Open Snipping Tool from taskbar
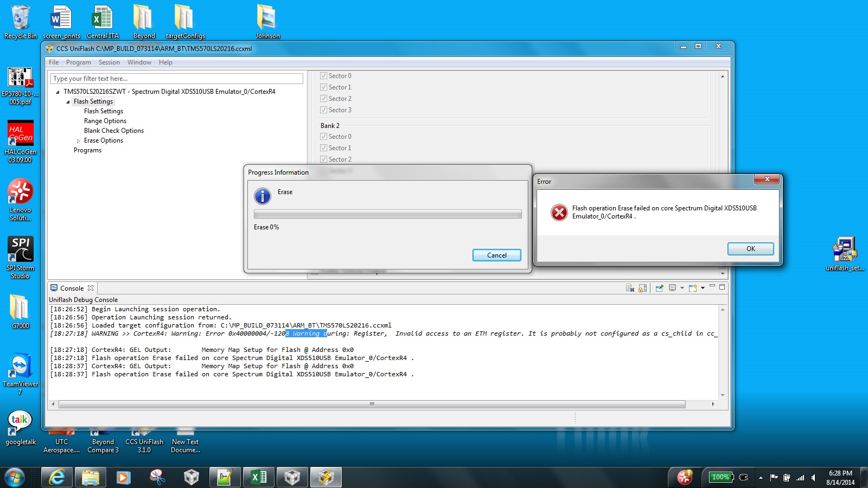This screenshot has height=488, width=868. [x=157, y=477]
